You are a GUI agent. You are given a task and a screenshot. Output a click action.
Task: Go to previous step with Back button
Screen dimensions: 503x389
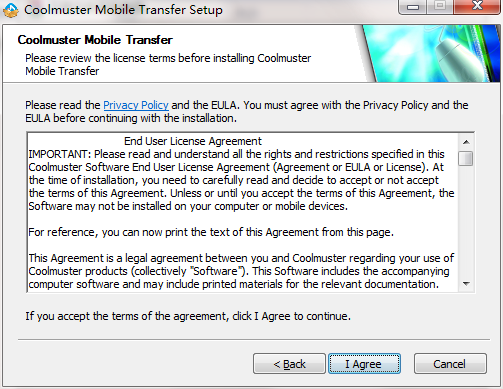coord(289,364)
